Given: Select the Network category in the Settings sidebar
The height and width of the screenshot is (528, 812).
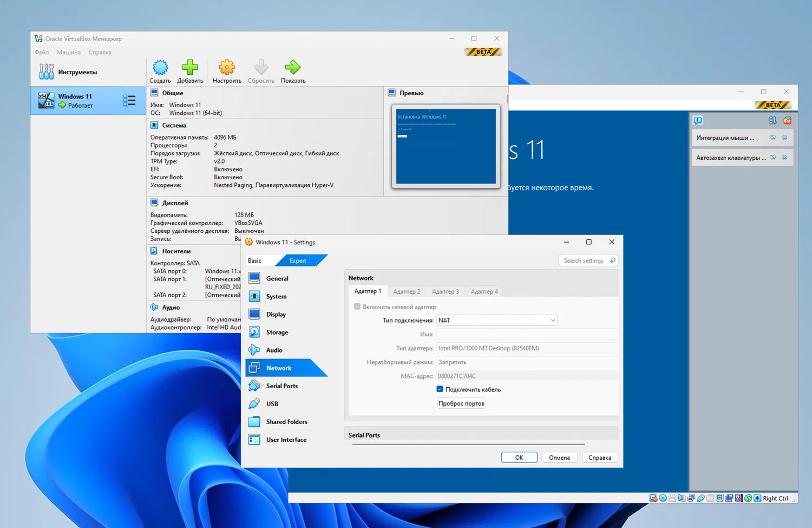Looking at the screenshot, I should pos(286,368).
